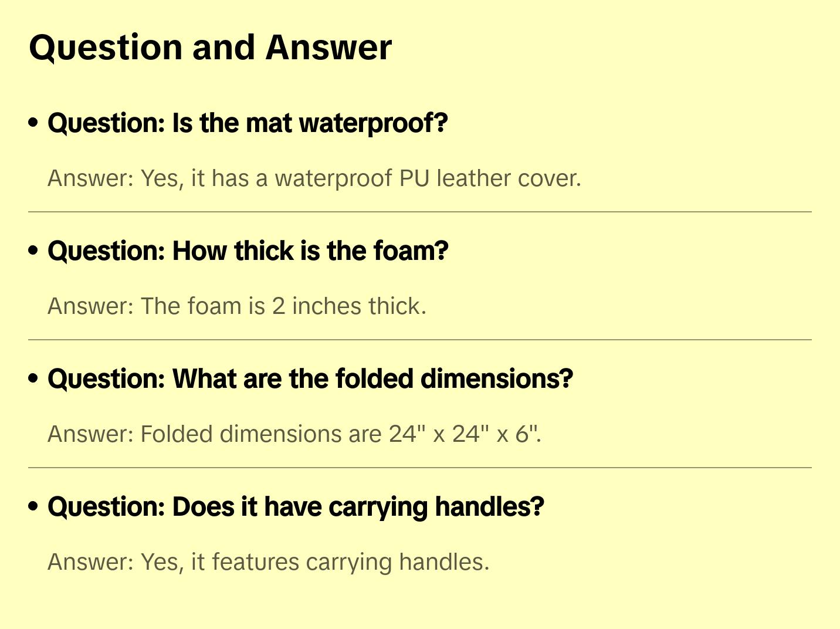This screenshot has width=840, height=629.
Task: Select the "How thick is the foam?" question
Action: (248, 251)
